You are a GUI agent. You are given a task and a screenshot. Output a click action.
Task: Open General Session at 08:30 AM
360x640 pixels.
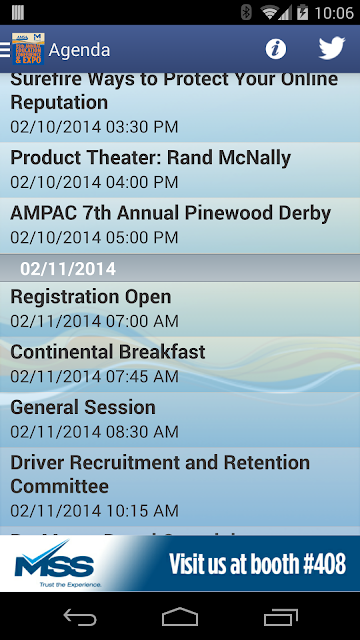pyautogui.click(x=180, y=420)
